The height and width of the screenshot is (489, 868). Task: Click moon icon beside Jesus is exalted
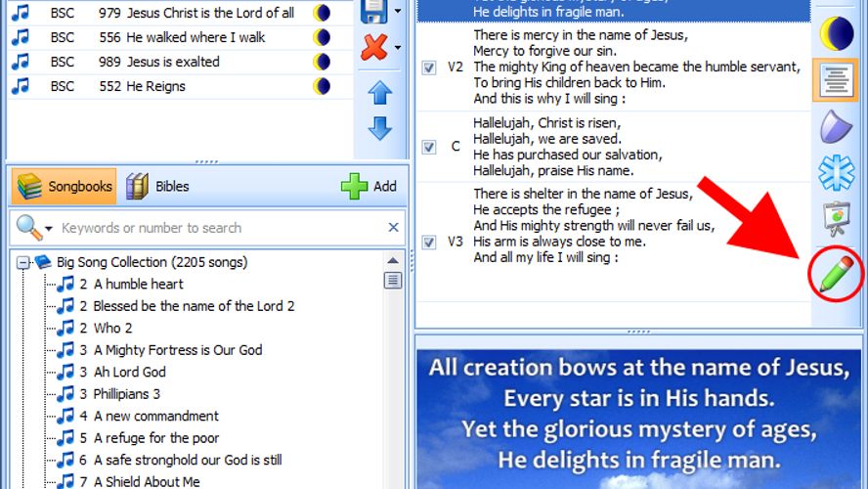[x=322, y=62]
